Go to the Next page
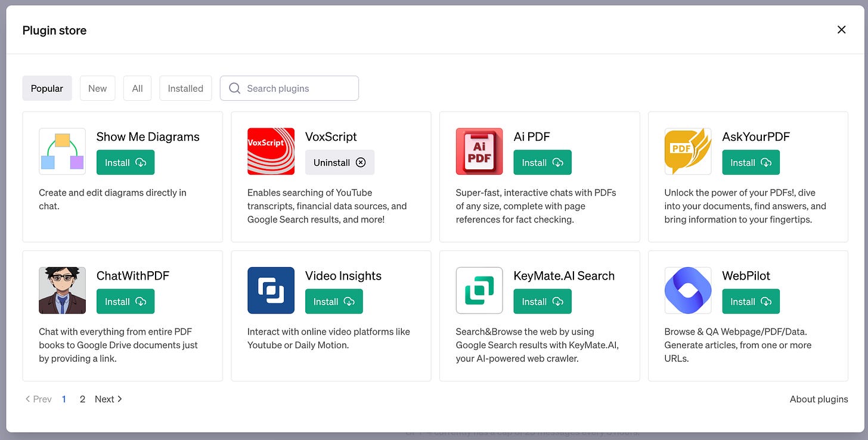 click(108, 399)
